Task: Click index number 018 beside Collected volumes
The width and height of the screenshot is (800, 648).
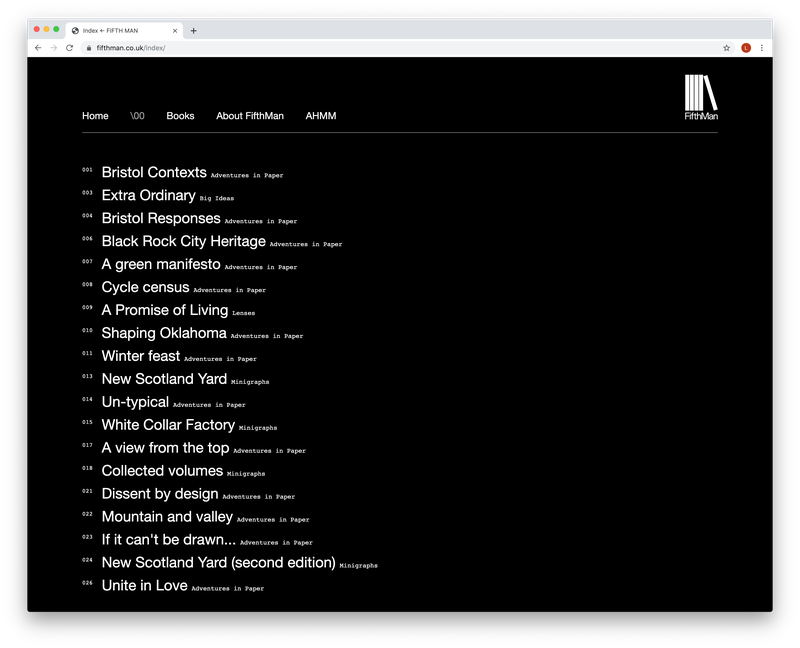Action: [x=87, y=468]
